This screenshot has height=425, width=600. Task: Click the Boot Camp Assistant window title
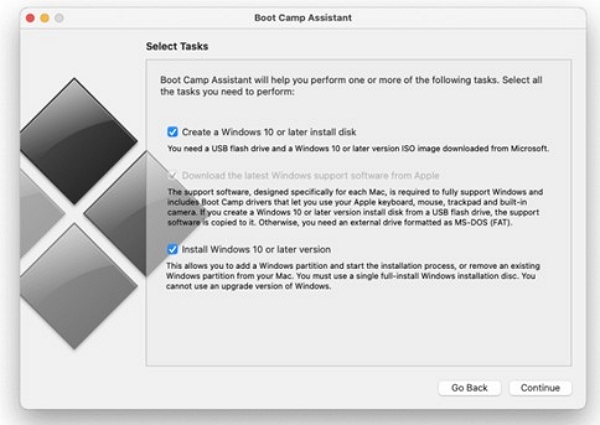pyautogui.click(x=303, y=18)
